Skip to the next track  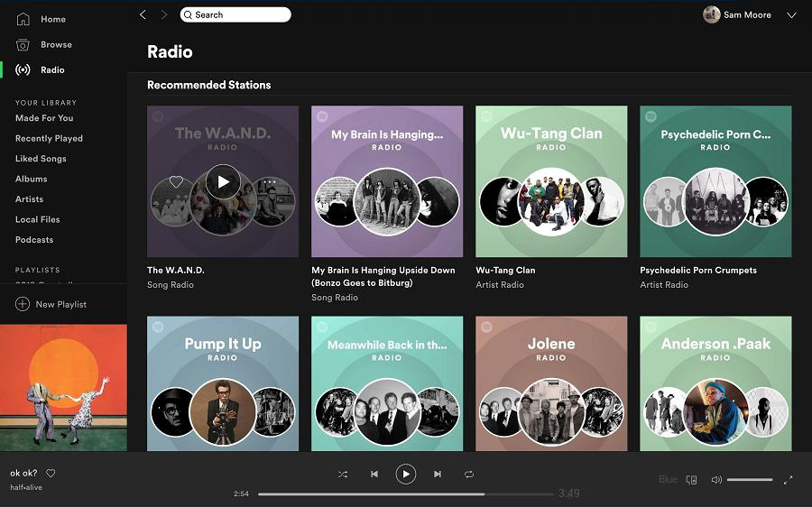point(438,475)
